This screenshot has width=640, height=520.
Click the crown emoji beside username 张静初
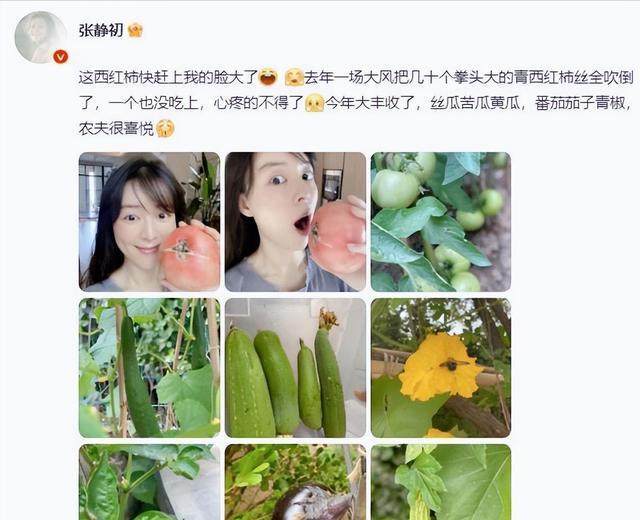click(x=135, y=30)
